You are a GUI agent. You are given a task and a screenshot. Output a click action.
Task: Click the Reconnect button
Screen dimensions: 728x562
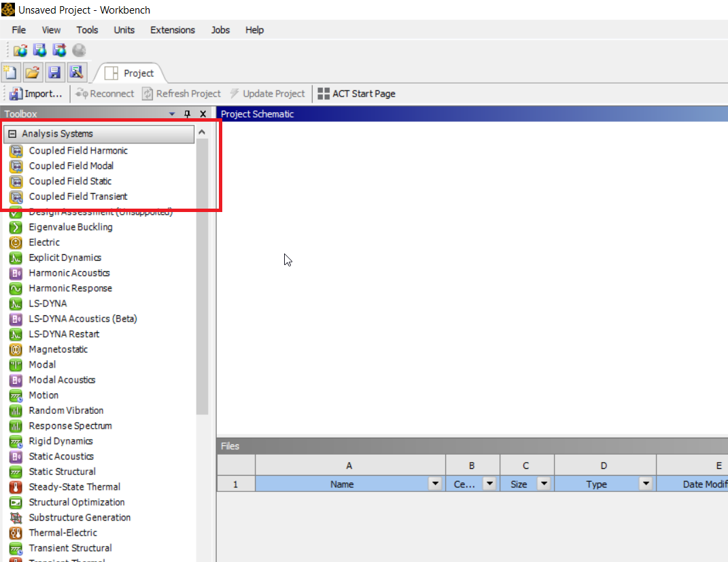tap(105, 94)
